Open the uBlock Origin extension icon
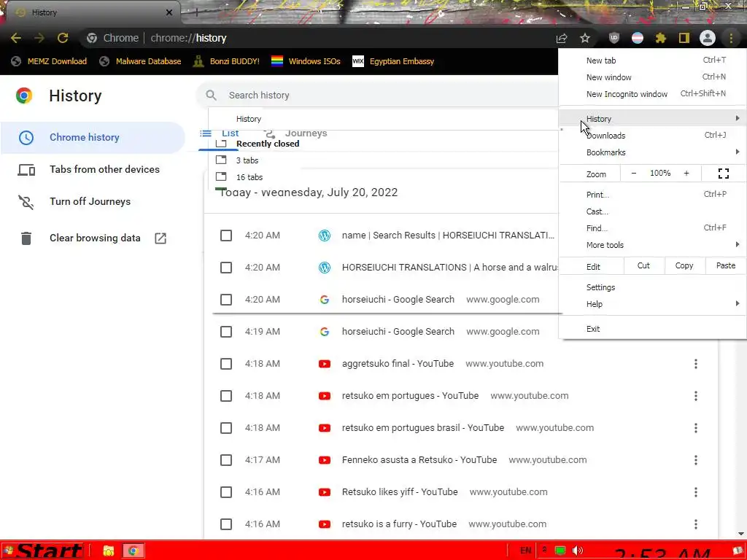Image resolution: width=747 pixels, height=560 pixels. [x=614, y=38]
